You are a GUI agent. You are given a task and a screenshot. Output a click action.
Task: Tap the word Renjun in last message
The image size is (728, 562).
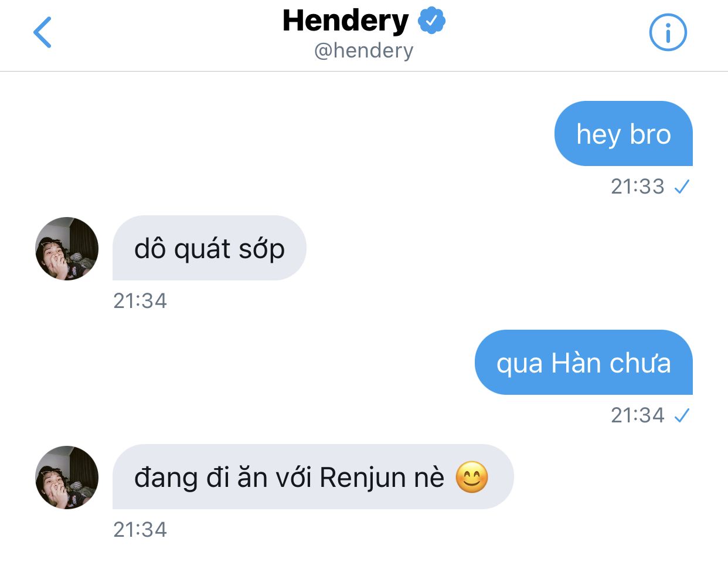363,478
